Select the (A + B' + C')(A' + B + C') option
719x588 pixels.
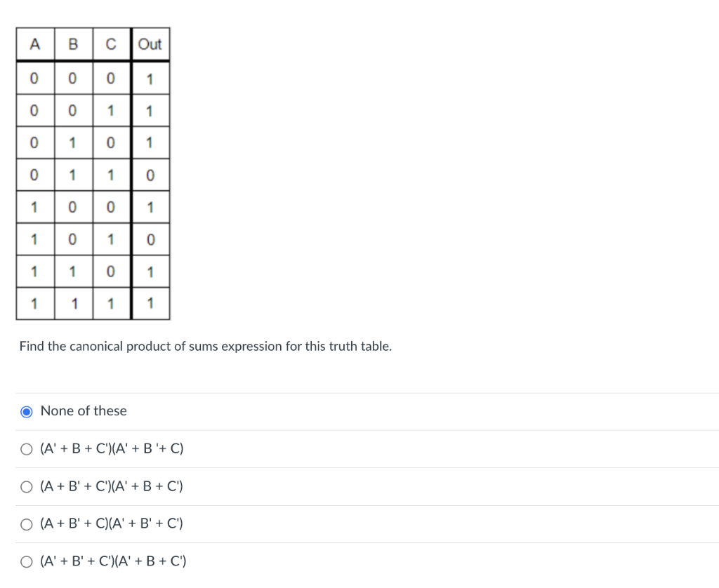coord(26,486)
